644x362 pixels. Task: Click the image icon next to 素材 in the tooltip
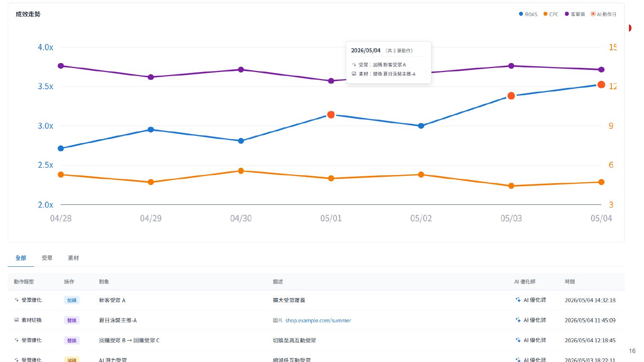point(354,74)
